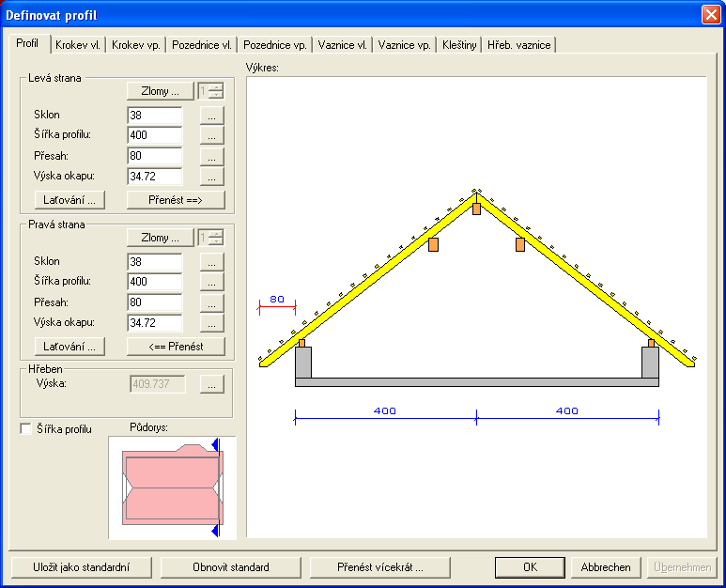Click the Levá strana Zlomy stepper
This screenshot has width=726, height=588.
211,91
